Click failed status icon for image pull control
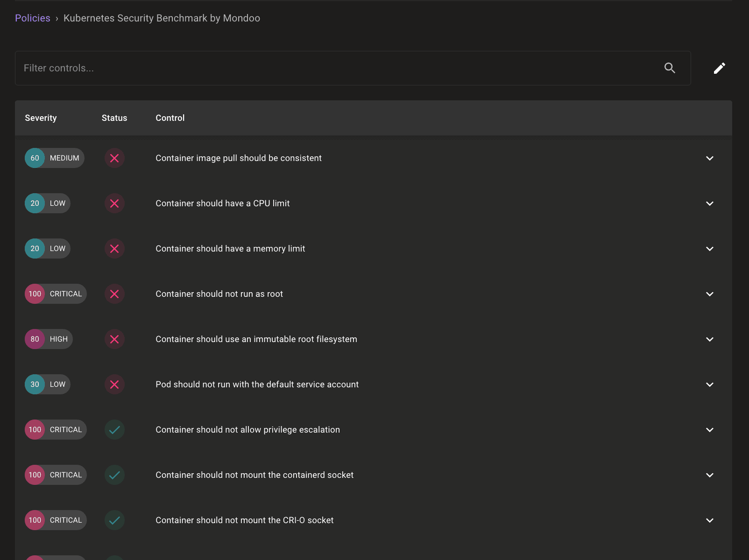Image resolution: width=749 pixels, height=560 pixels. tap(114, 158)
